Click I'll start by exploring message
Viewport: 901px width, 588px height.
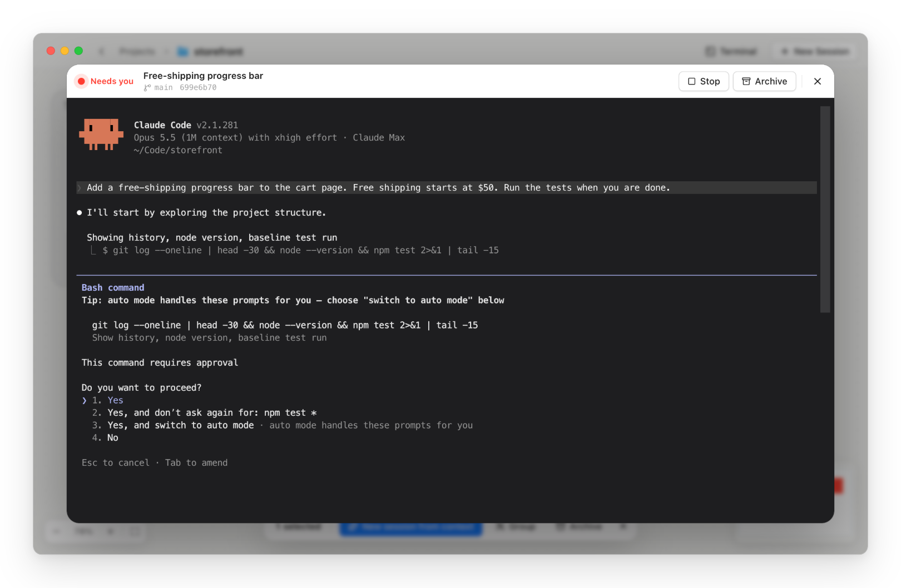tap(206, 213)
